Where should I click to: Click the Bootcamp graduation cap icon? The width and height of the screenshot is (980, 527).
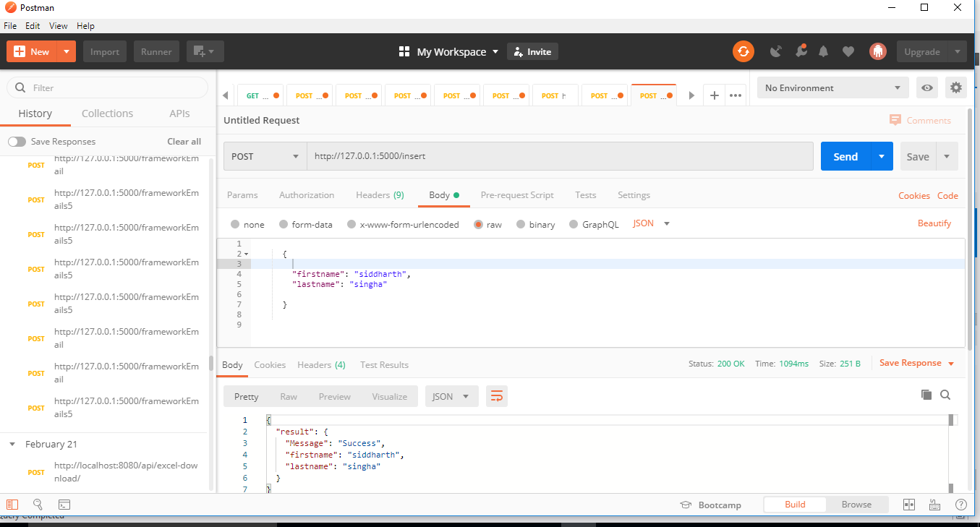click(686, 505)
